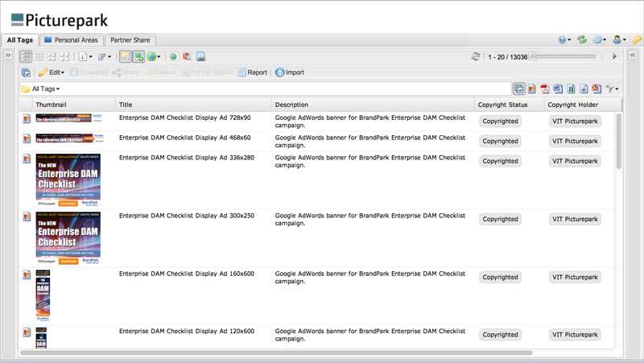This screenshot has height=363, width=644.
Task: Expand the left side panel
Action: pyautogui.click(x=8, y=55)
